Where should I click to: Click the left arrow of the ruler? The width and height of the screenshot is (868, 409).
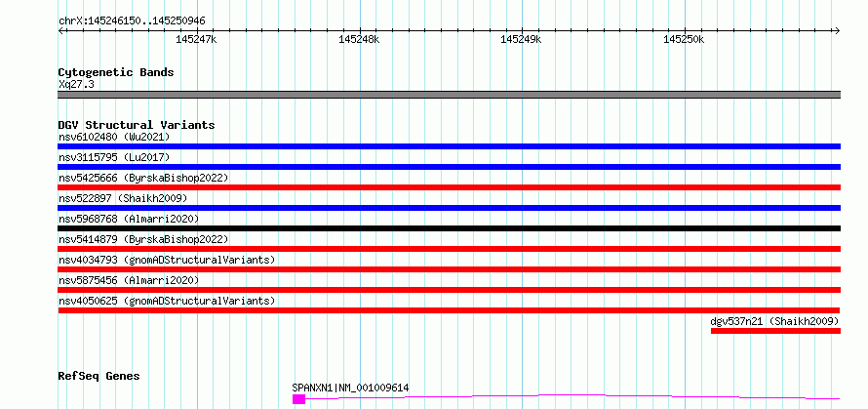60,30
